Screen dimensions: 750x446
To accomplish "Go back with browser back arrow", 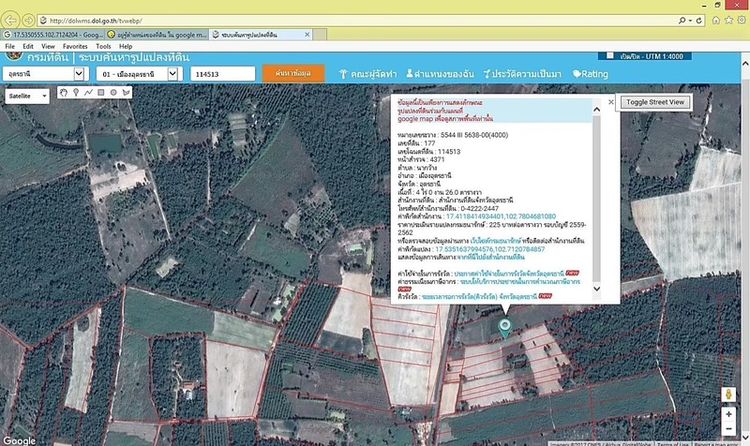I will 10,20.
